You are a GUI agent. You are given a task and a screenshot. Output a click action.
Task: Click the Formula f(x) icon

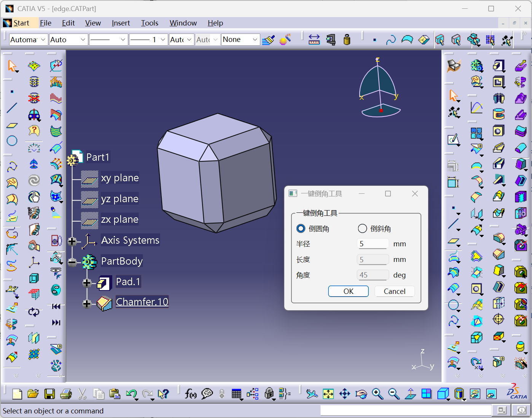(x=190, y=394)
